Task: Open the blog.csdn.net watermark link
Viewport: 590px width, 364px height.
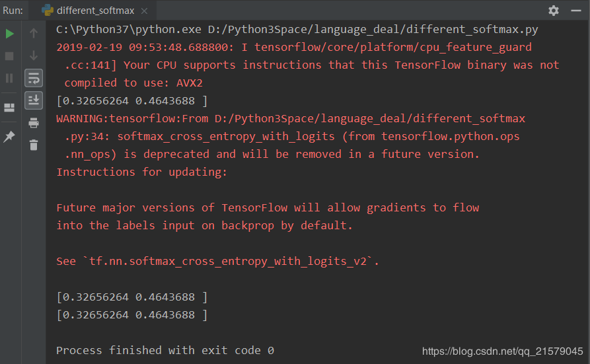Action: click(502, 351)
